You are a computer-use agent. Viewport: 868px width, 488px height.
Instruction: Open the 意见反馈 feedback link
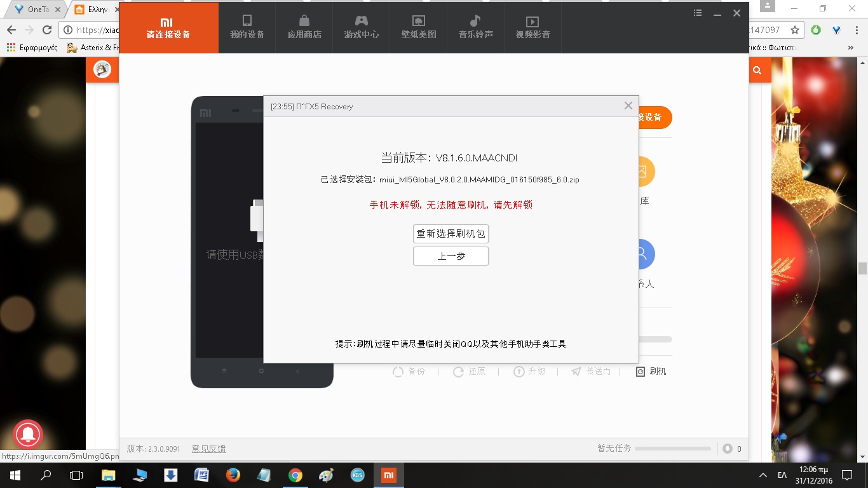[x=208, y=449]
